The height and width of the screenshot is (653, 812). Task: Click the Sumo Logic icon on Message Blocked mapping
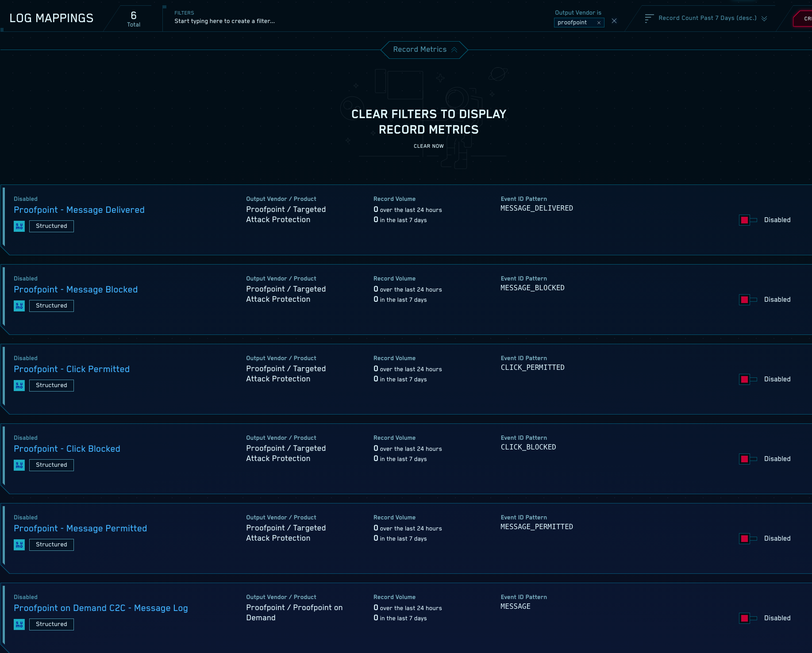tap(19, 306)
